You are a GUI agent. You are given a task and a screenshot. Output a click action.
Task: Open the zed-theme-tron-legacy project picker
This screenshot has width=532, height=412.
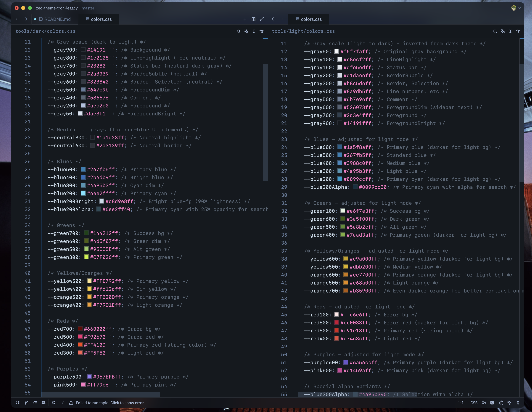coord(57,8)
